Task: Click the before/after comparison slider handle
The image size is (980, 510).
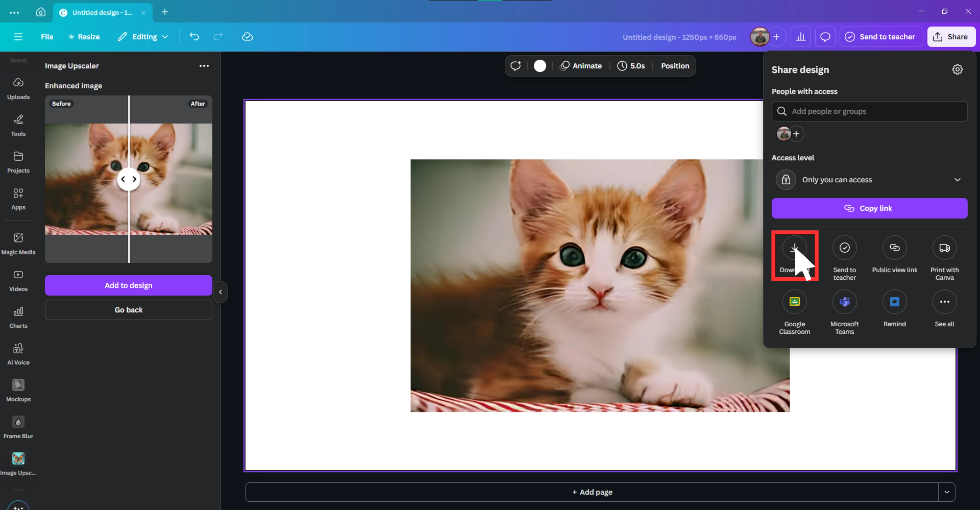Action: [x=129, y=179]
